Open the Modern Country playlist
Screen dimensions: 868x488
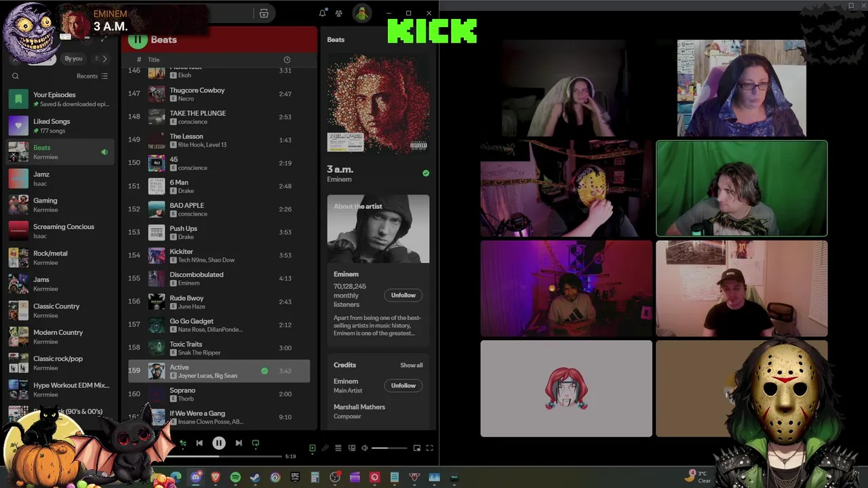(x=61, y=337)
